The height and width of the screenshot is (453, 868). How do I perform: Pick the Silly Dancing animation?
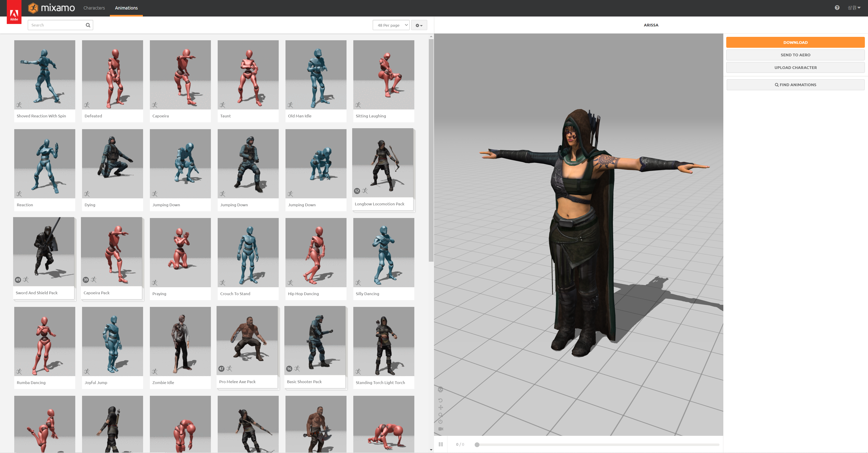pyautogui.click(x=384, y=259)
